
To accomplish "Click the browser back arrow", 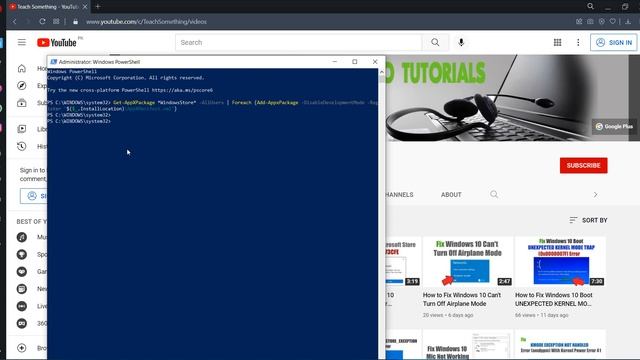I will tap(15, 22).
